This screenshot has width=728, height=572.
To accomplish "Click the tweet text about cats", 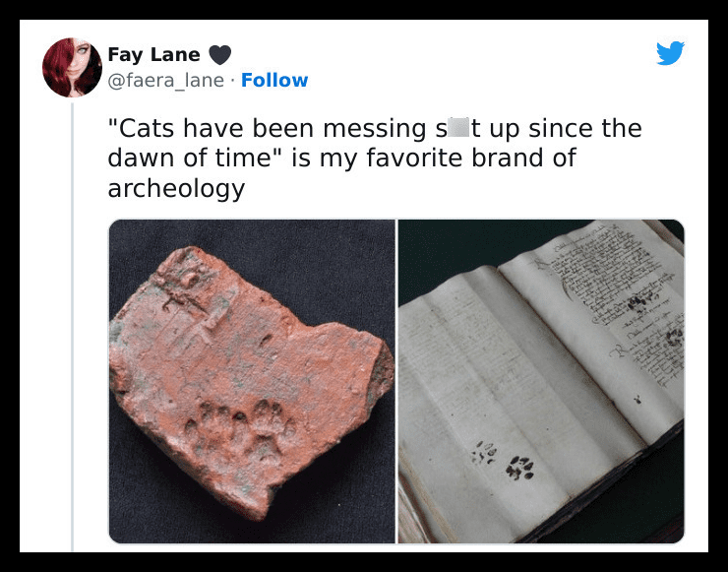I will pyautogui.click(x=374, y=158).
